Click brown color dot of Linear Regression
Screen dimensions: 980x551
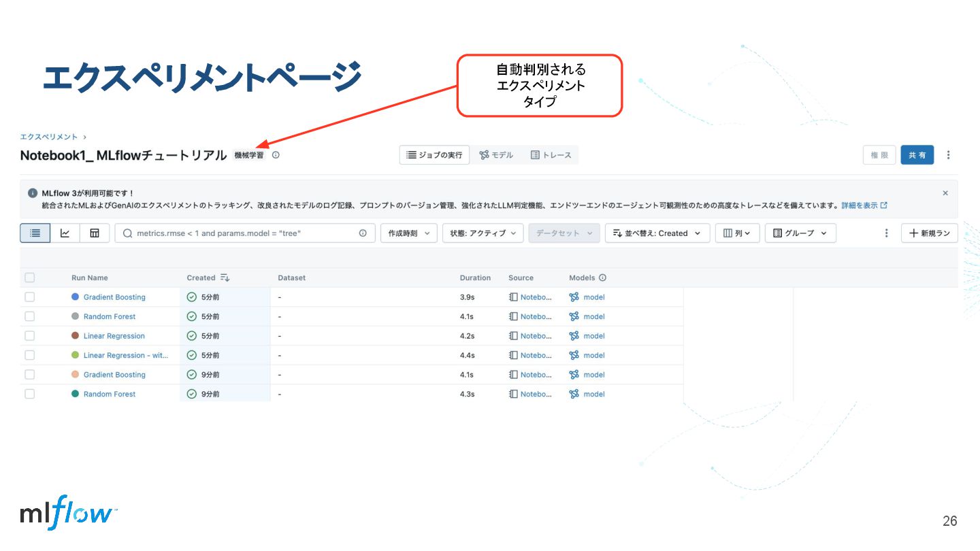click(x=76, y=336)
